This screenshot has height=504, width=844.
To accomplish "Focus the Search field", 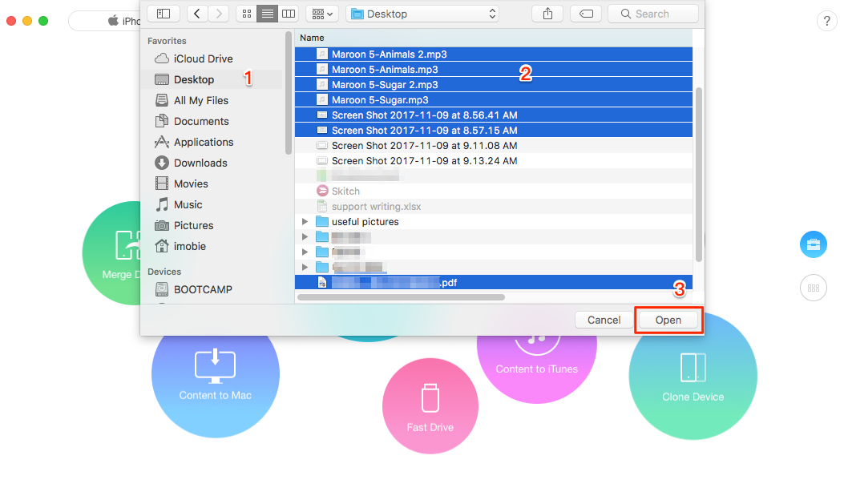I will (x=653, y=14).
